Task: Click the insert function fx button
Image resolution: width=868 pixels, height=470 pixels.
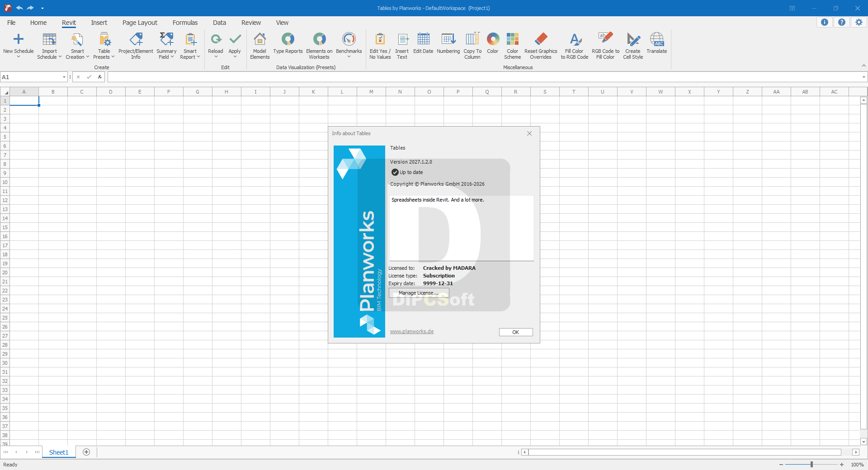Action: coord(100,77)
